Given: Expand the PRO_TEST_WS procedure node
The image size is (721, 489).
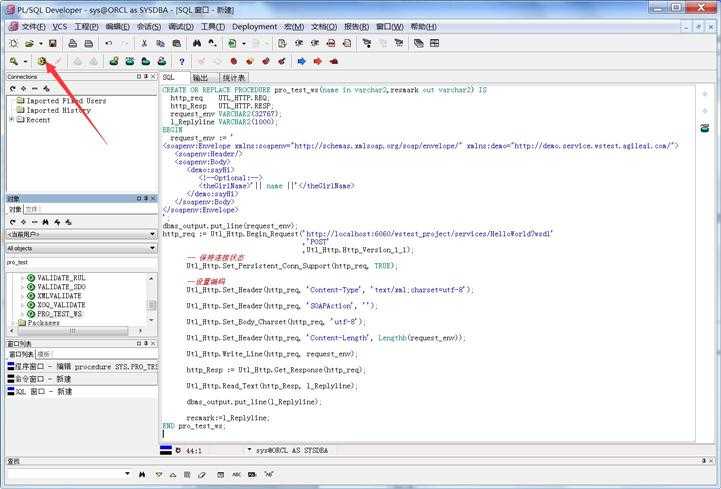Looking at the screenshot, I should [22, 314].
